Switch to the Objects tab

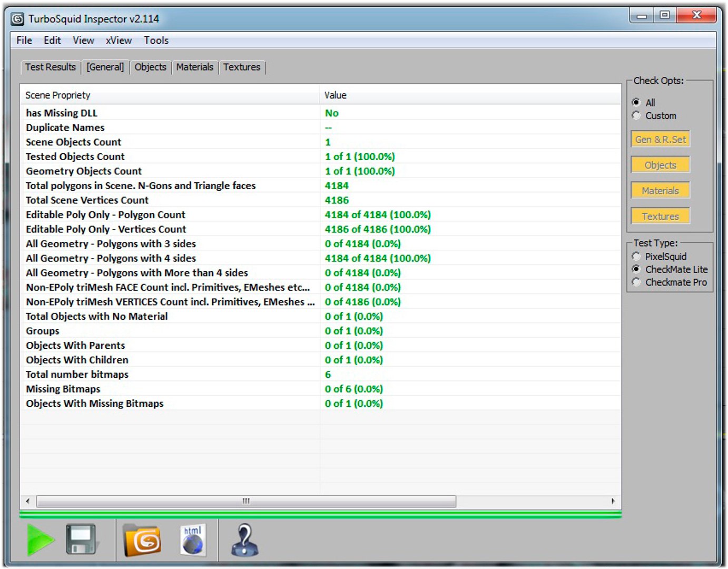point(151,67)
